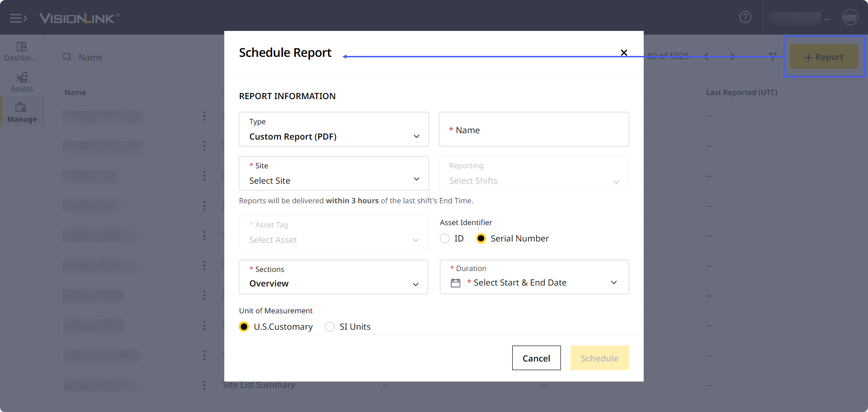Image resolution: width=868 pixels, height=412 pixels.
Task: Click the hamburger menu expand icon
Action: pos(18,18)
